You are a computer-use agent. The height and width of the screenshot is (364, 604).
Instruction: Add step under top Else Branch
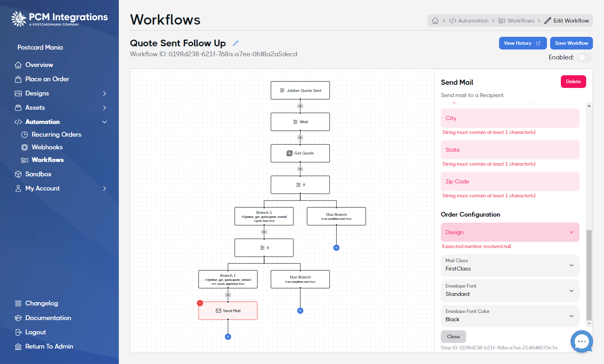[336, 248]
